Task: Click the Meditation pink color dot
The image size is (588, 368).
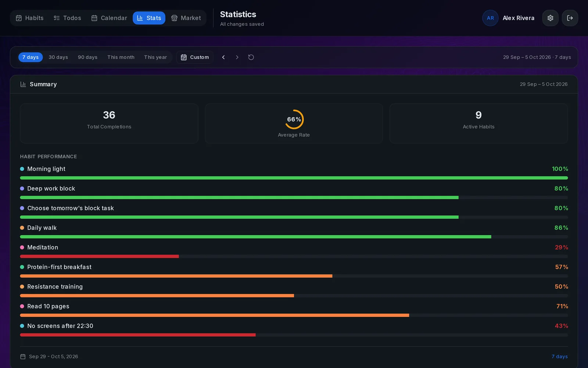Action: pos(22,247)
